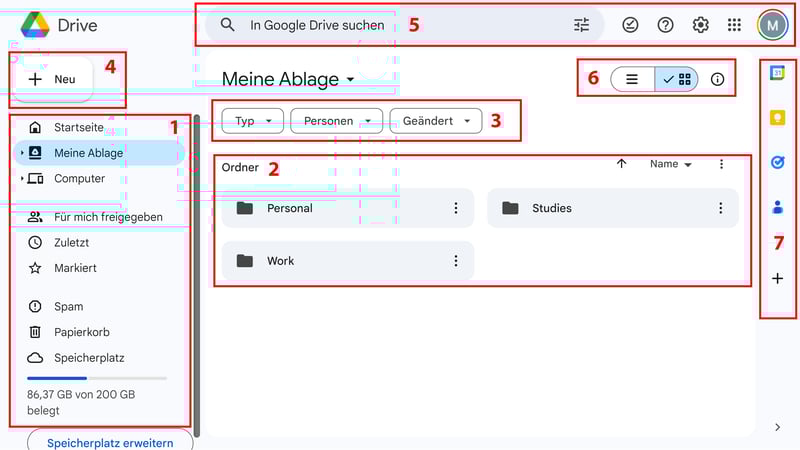Reverse sort direction arrow
Viewport: 800px width, 450px height.
click(x=621, y=164)
